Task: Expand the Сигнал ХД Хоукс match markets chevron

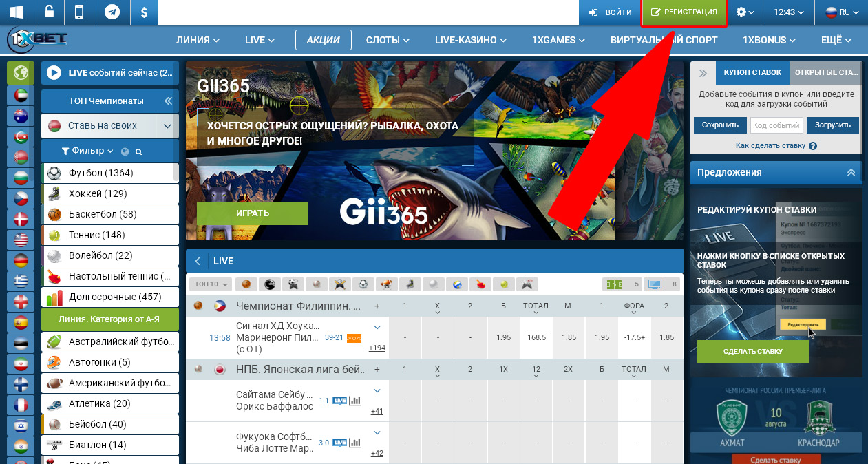Action: (377, 327)
